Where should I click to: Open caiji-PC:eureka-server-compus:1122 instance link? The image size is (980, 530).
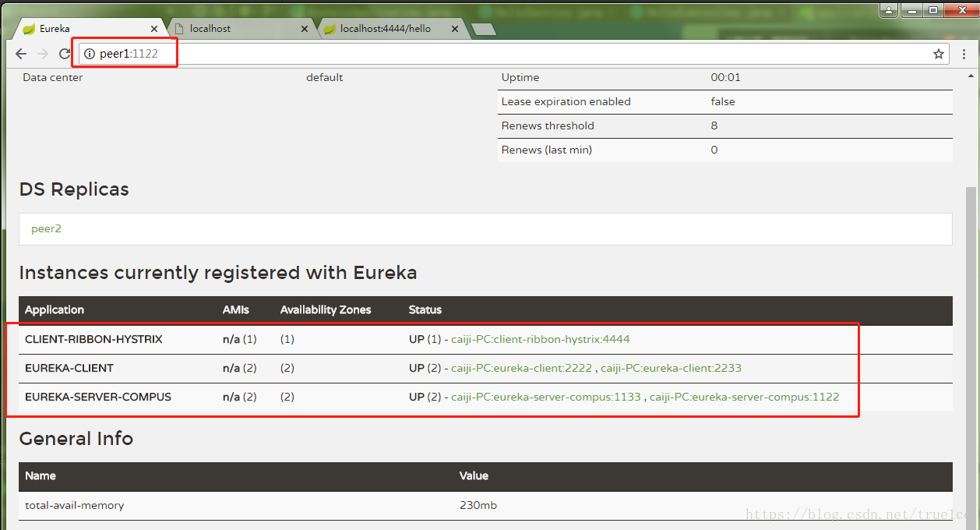coord(745,397)
